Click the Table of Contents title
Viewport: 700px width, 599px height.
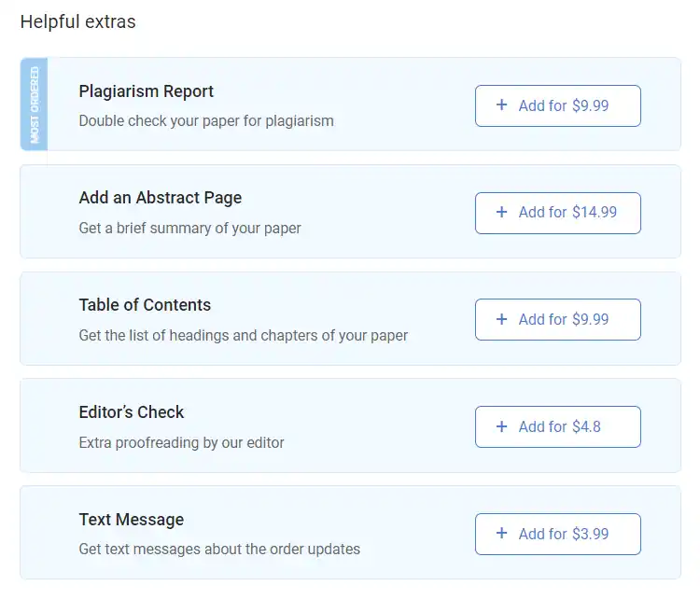(x=145, y=305)
